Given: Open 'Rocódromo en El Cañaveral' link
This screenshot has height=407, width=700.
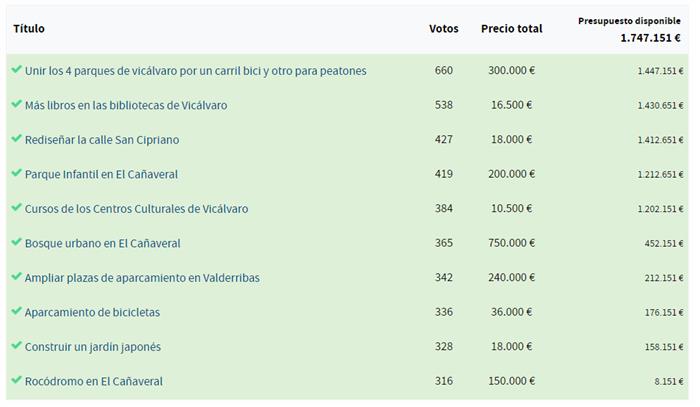Looking at the screenshot, I should pos(93,381).
